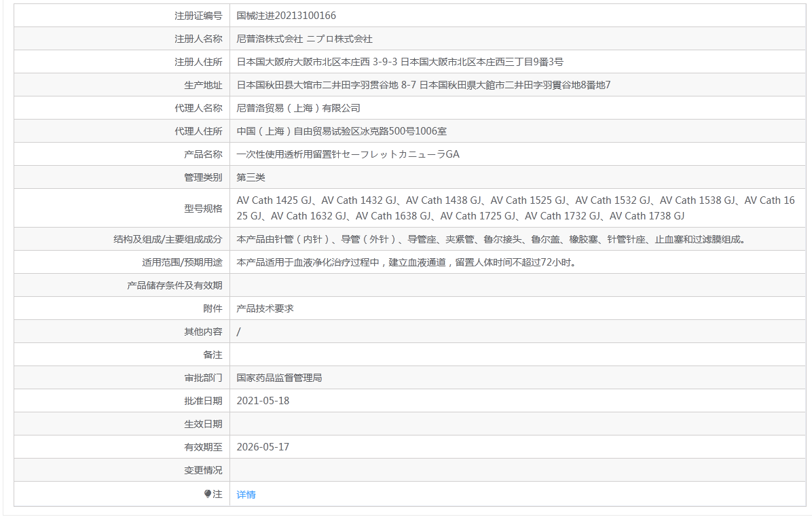Select approval date 2021-05-18
The width and height of the screenshot is (812, 517).
pyautogui.click(x=263, y=401)
